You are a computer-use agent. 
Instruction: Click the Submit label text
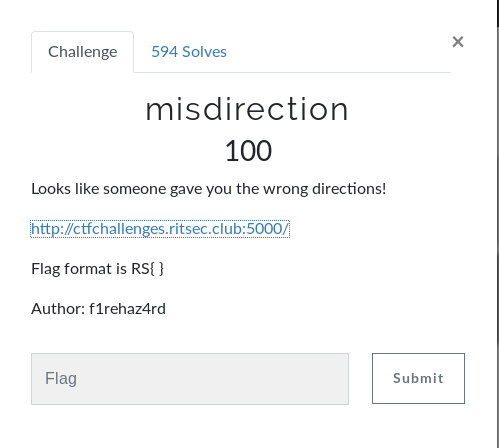tap(418, 378)
